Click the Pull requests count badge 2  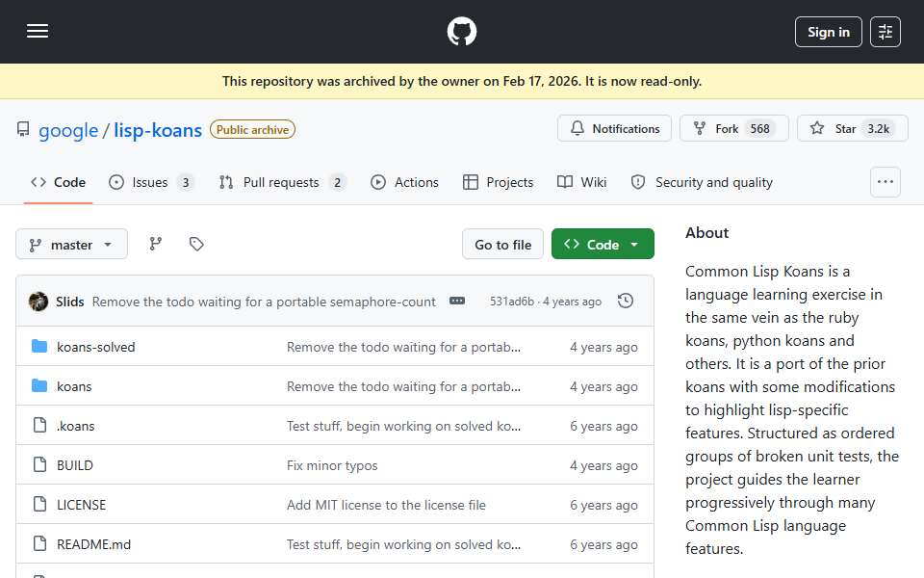tap(337, 183)
